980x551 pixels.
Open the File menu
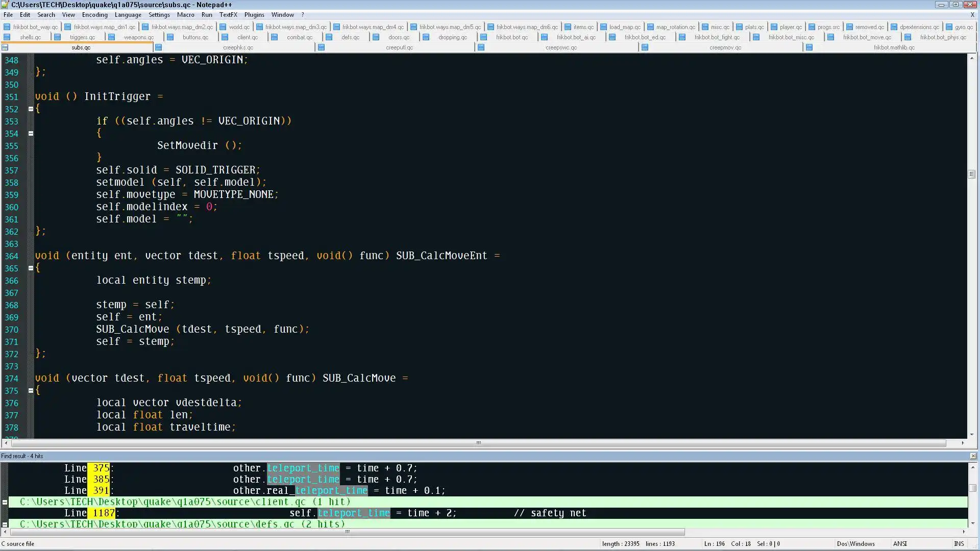point(8,15)
